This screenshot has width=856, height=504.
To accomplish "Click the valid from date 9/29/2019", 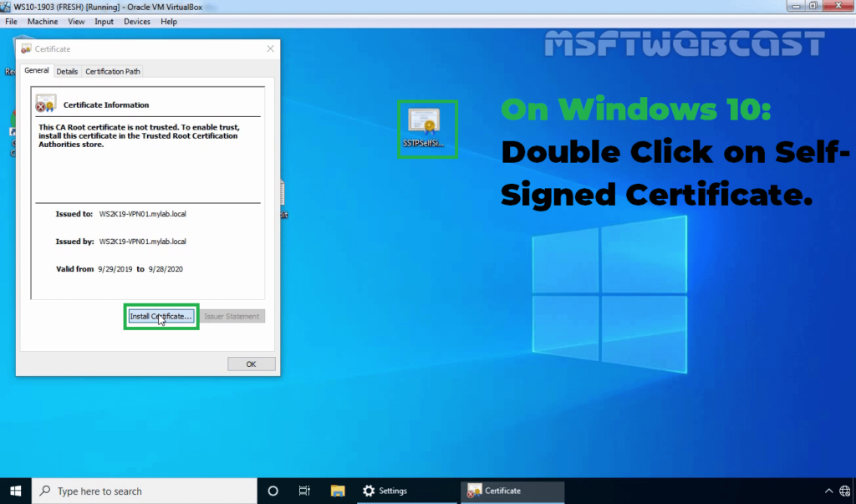I will [115, 269].
